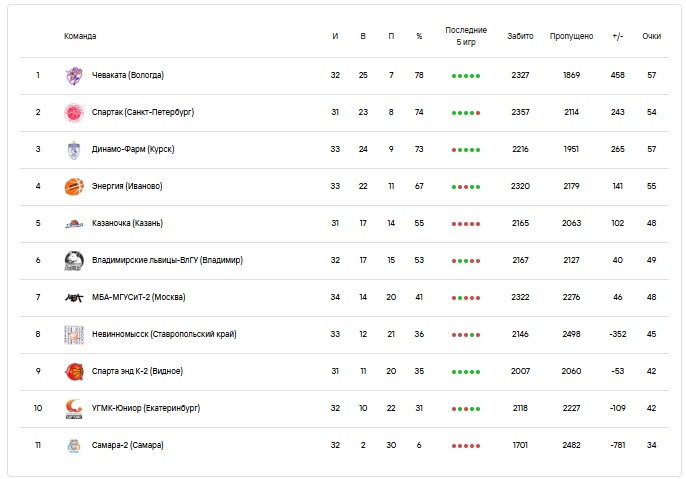686x479 pixels.
Task: Click the Невинномысск team logo
Action: 74,335
